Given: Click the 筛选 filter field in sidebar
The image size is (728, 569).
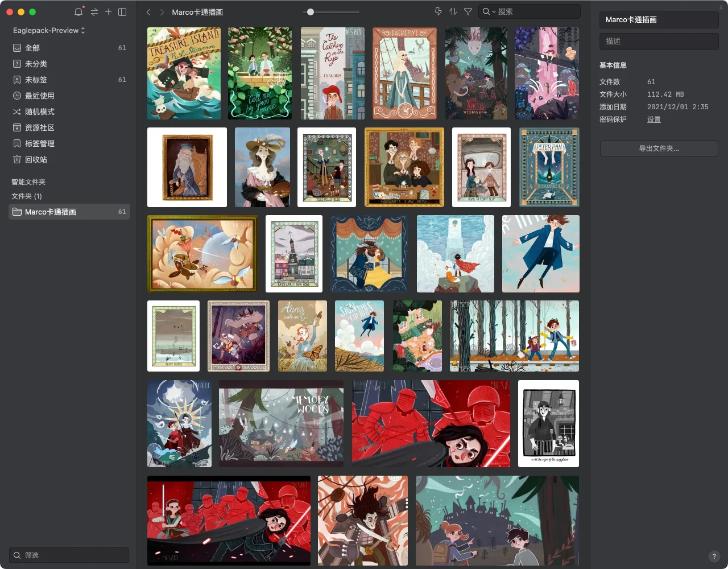Looking at the screenshot, I should click(69, 555).
